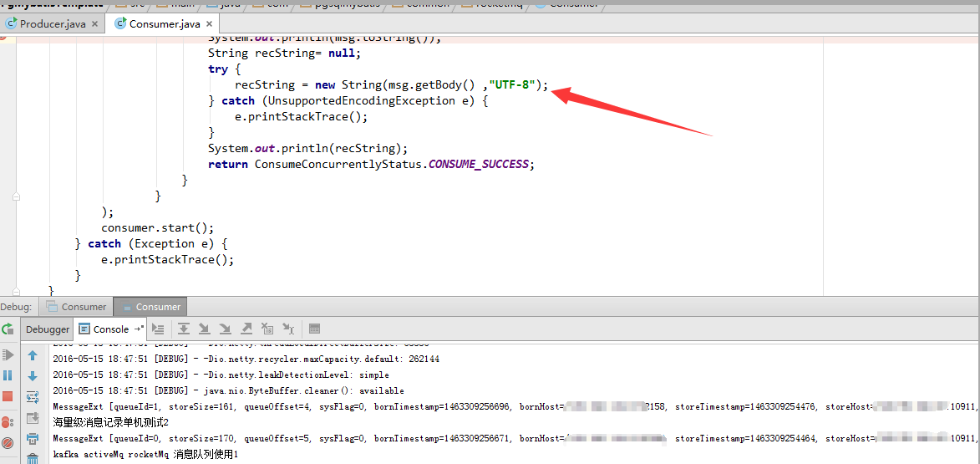This screenshot has width=980, height=464.
Task: Toggle soft-wrap in console
Action: coord(33,397)
